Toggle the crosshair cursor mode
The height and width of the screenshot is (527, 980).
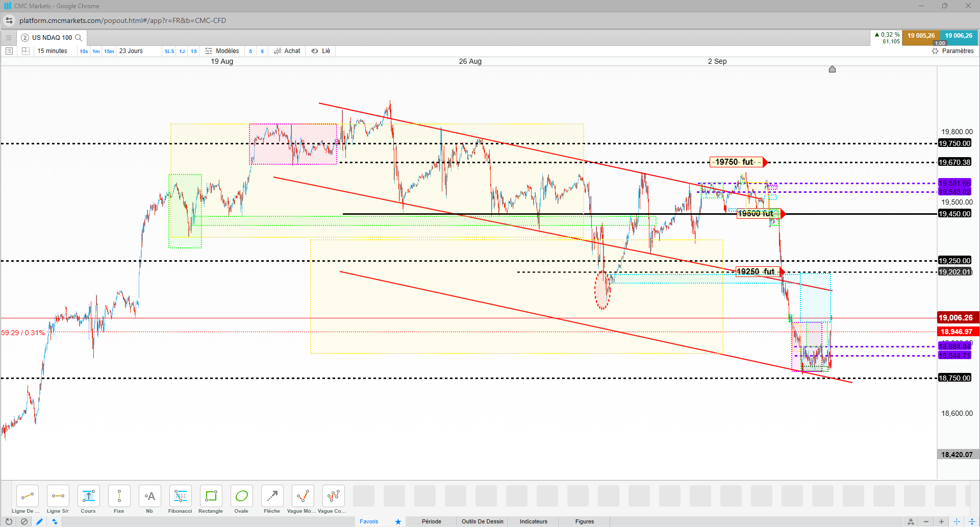click(x=957, y=521)
